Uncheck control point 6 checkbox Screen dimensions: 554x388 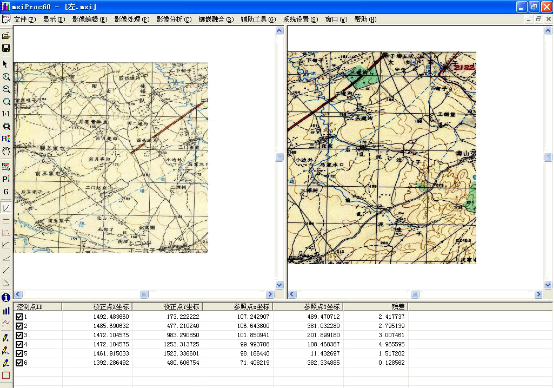point(19,363)
